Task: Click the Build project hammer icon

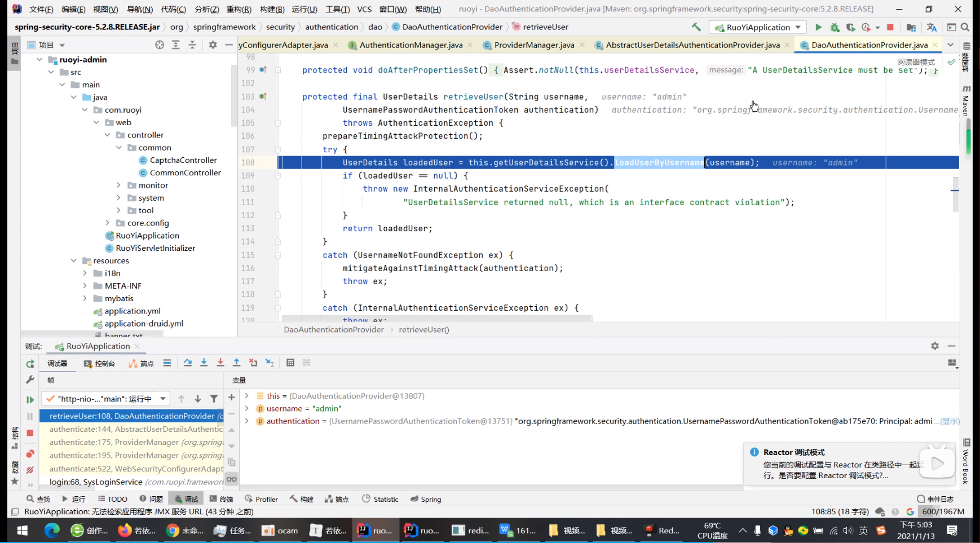Action: (x=696, y=27)
